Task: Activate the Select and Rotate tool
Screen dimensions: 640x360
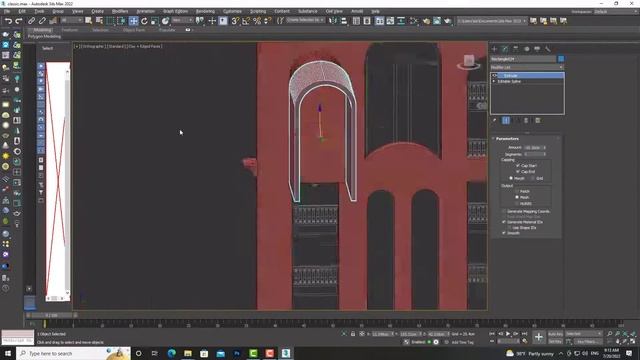Action: pos(144,21)
